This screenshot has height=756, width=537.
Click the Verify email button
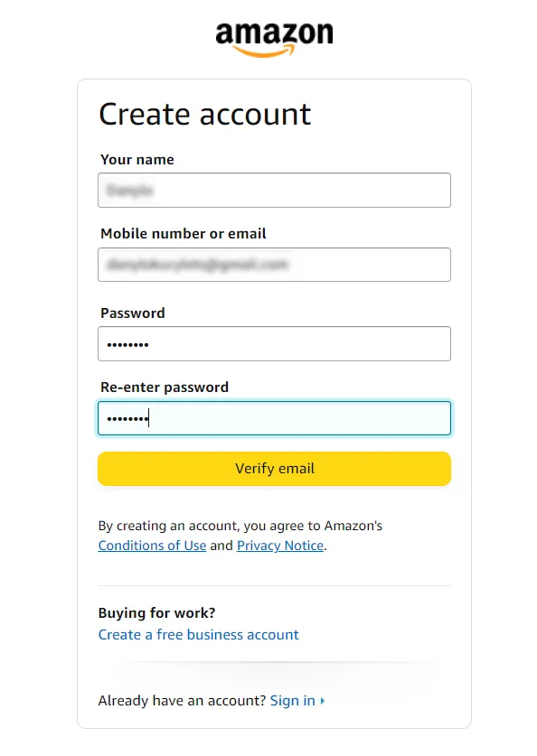274,469
